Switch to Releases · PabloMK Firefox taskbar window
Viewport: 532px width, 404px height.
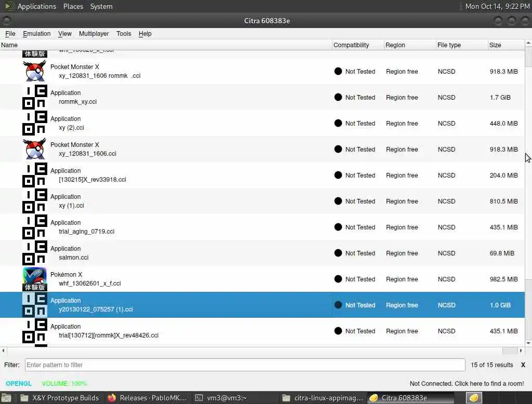tap(147, 398)
